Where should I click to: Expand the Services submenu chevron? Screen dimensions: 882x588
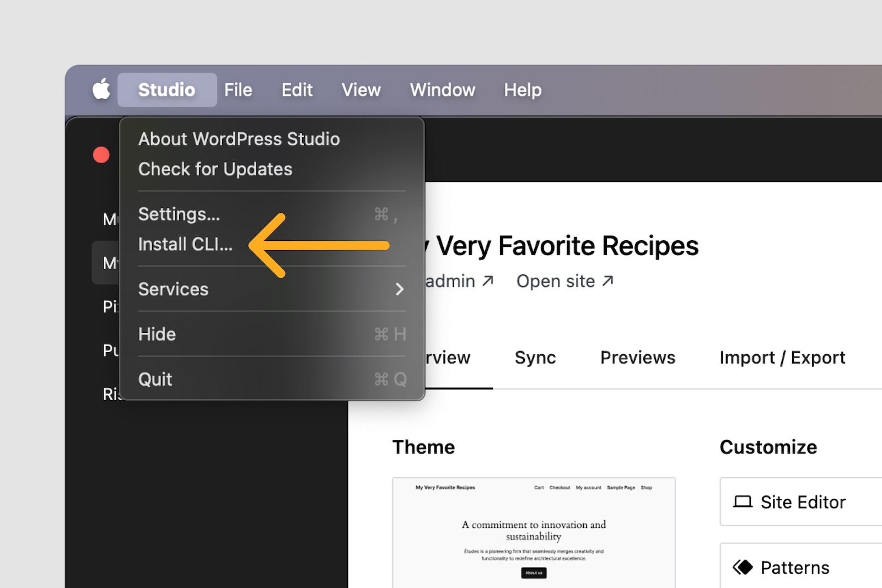pos(400,289)
